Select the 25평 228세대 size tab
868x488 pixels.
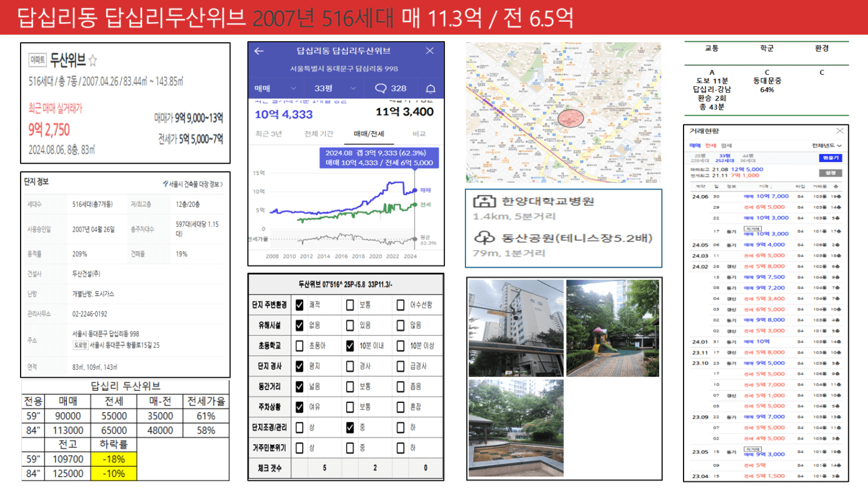(x=700, y=158)
